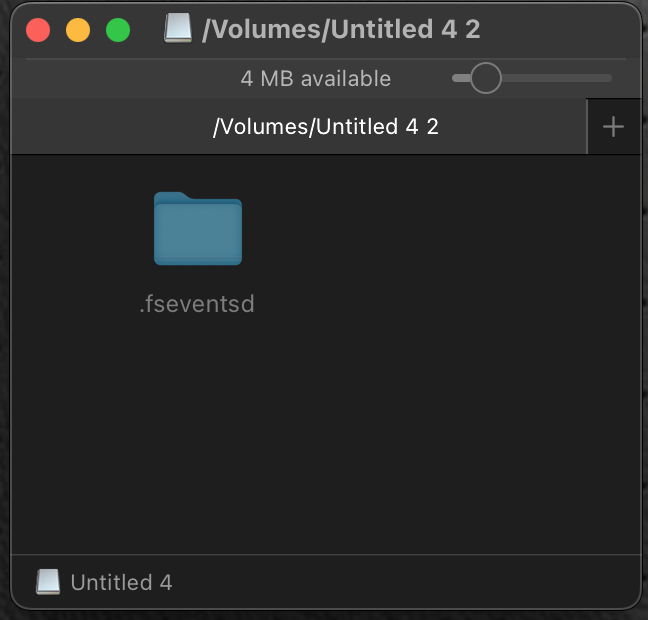The image size is (648, 620).
Task: Close the window with the red button
Action: [38, 30]
